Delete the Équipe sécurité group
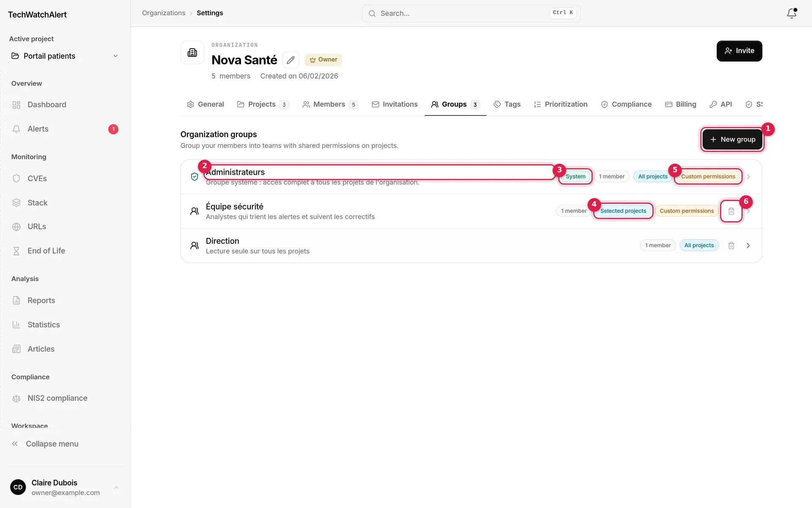 731,211
